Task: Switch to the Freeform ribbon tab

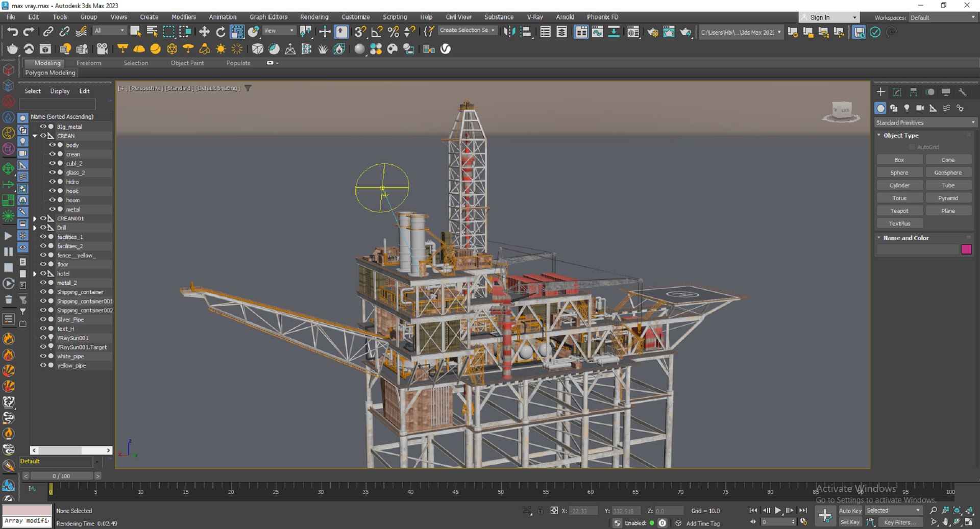Action: point(89,63)
